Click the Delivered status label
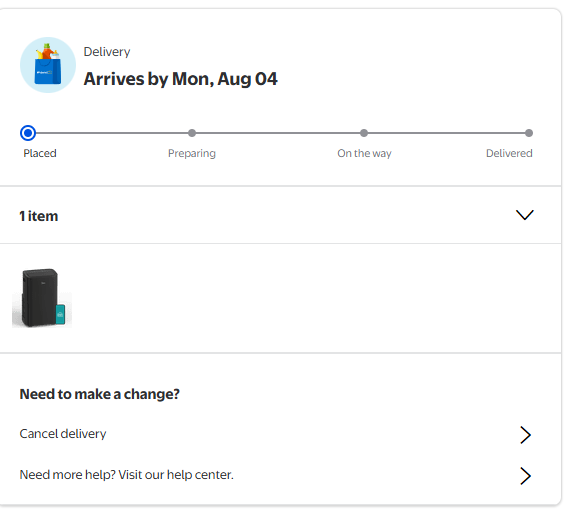This screenshot has height=512, width=565. pos(509,153)
